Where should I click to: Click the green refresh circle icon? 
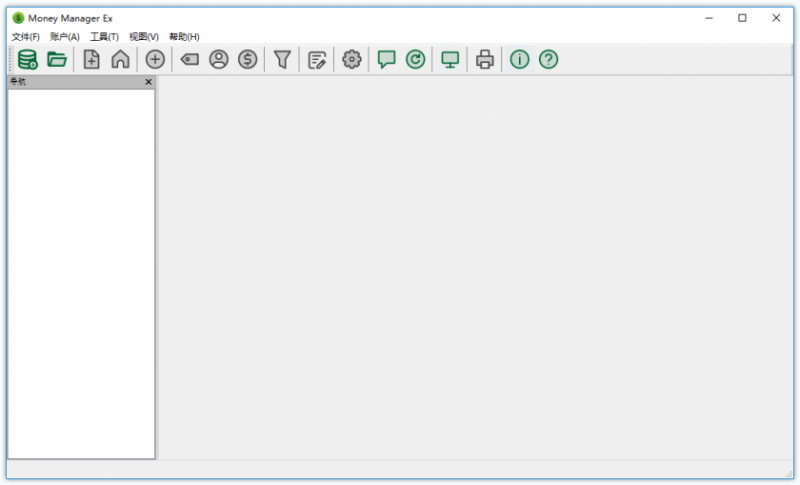pos(415,60)
